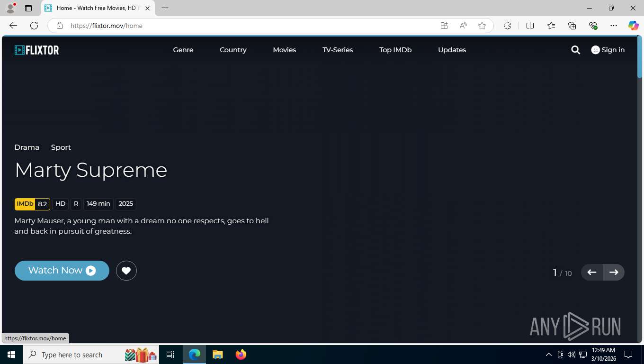Select the Home - Watch Free Movies tab
Screen dimensions: 644x364
tap(97, 8)
